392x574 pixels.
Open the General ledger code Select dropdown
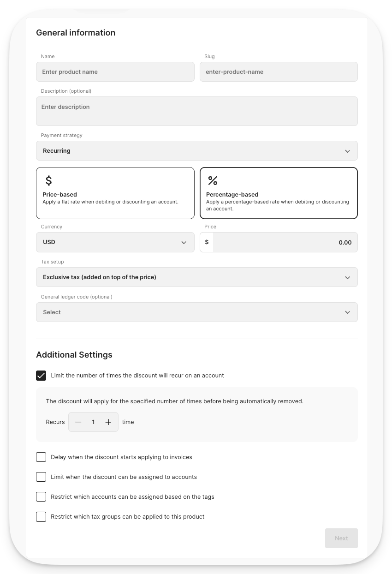197,312
